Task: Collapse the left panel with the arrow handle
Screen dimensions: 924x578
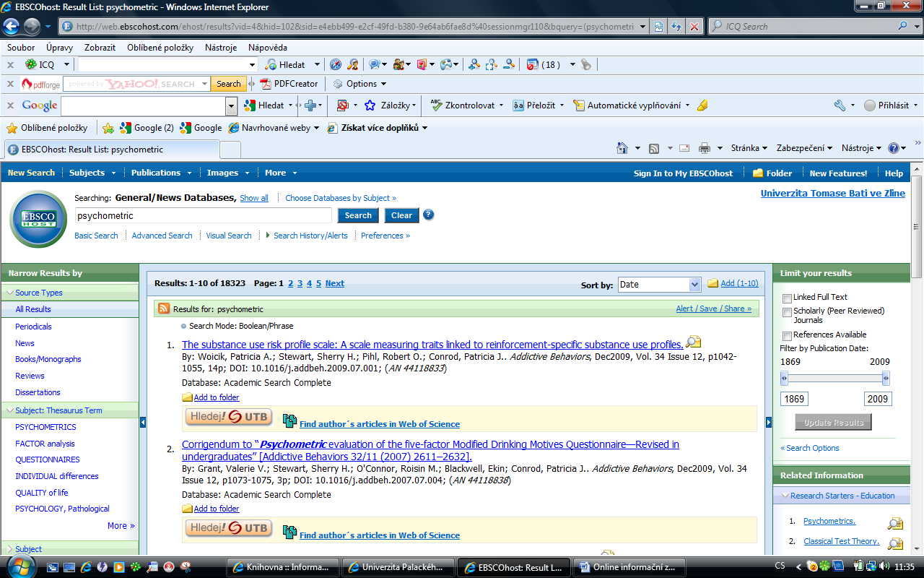Action: point(143,422)
